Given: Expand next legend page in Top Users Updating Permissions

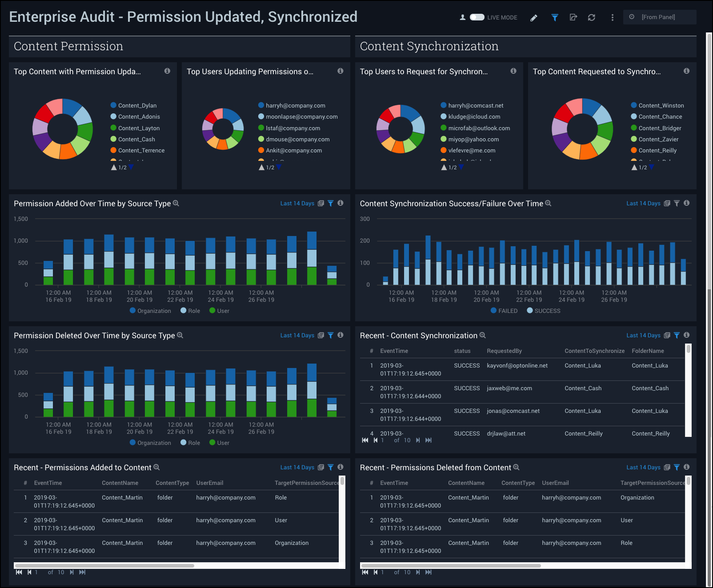Looking at the screenshot, I should click(279, 168).
